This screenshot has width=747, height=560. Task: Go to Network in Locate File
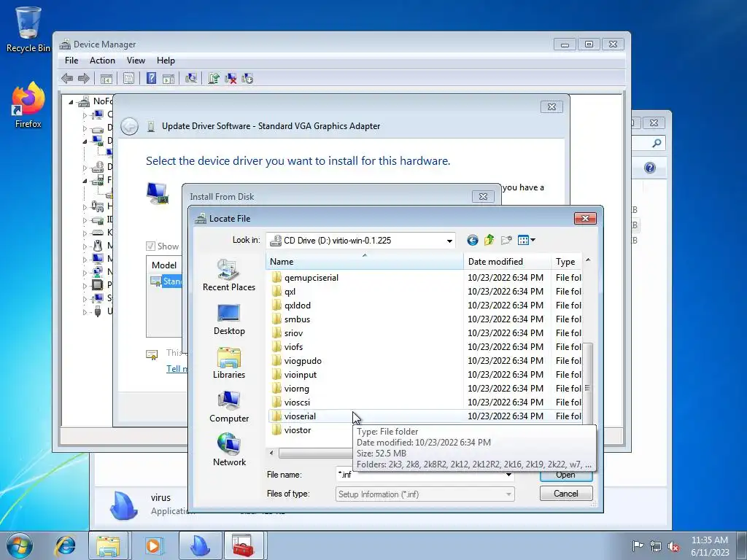(228, 451)
